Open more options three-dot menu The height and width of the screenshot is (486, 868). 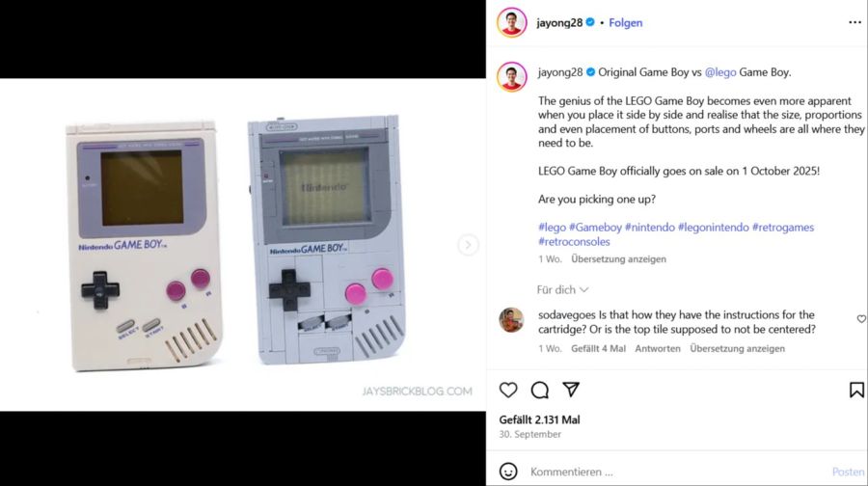854,22
